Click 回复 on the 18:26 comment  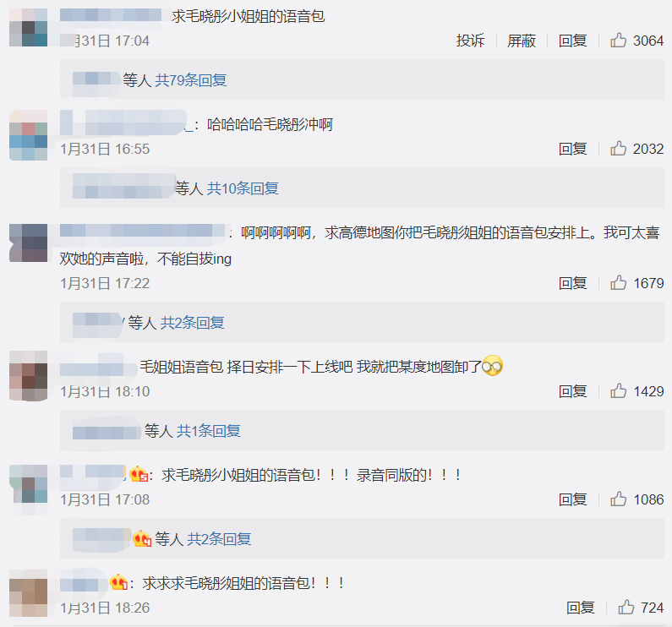(580, 608)
